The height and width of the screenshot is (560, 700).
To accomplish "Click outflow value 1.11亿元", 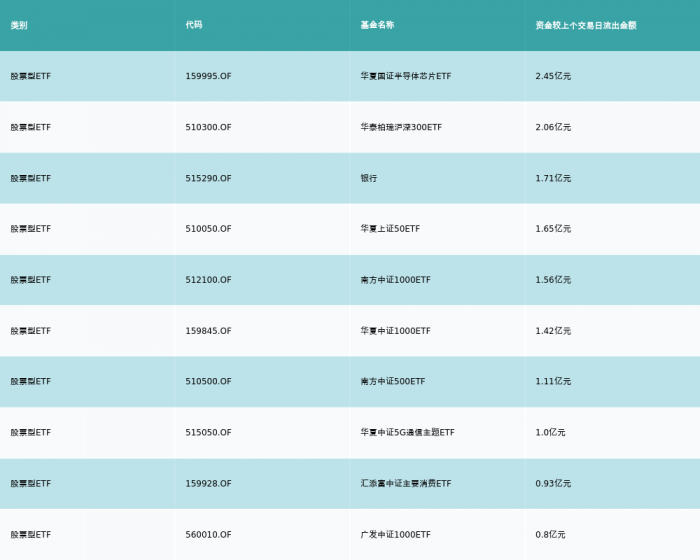I will pos(553,381).
